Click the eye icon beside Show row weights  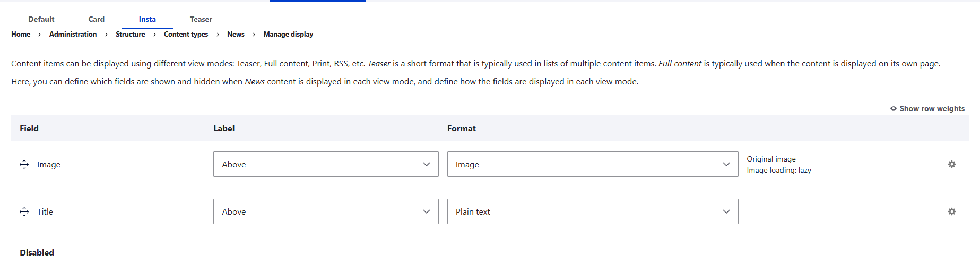[894, 108]
